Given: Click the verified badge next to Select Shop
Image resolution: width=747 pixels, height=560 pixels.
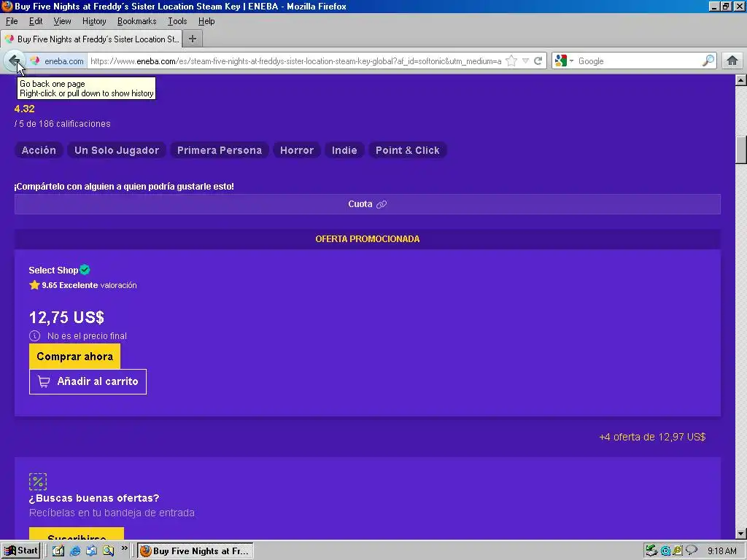Looking at the screenshot, I should (x=85, y=270).
